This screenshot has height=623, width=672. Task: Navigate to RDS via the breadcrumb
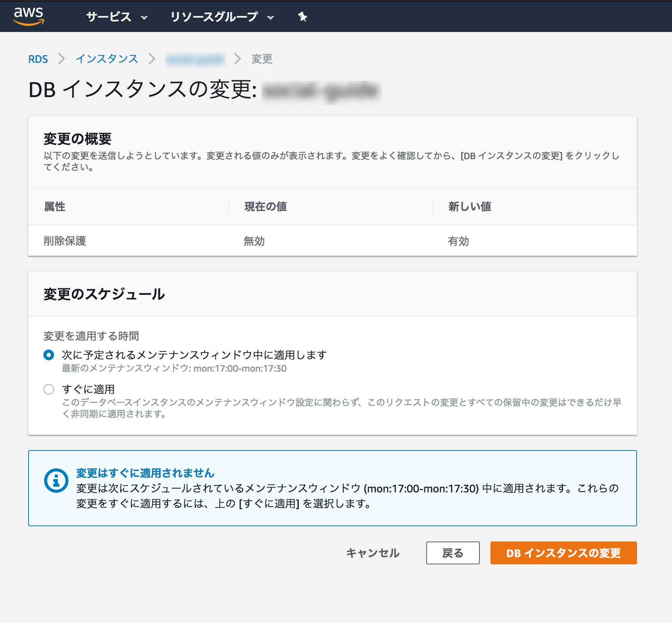pyautogui.click(x=38, y=59)
